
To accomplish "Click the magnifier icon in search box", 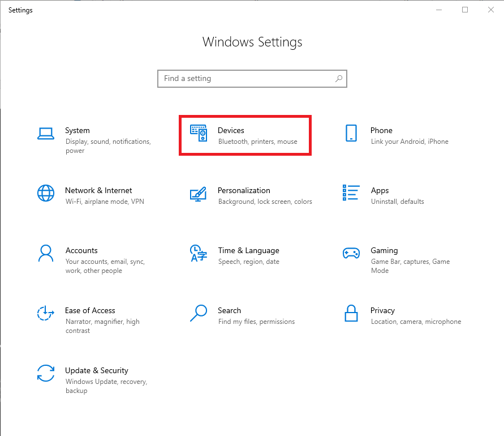I will click(x=338, y=79).
